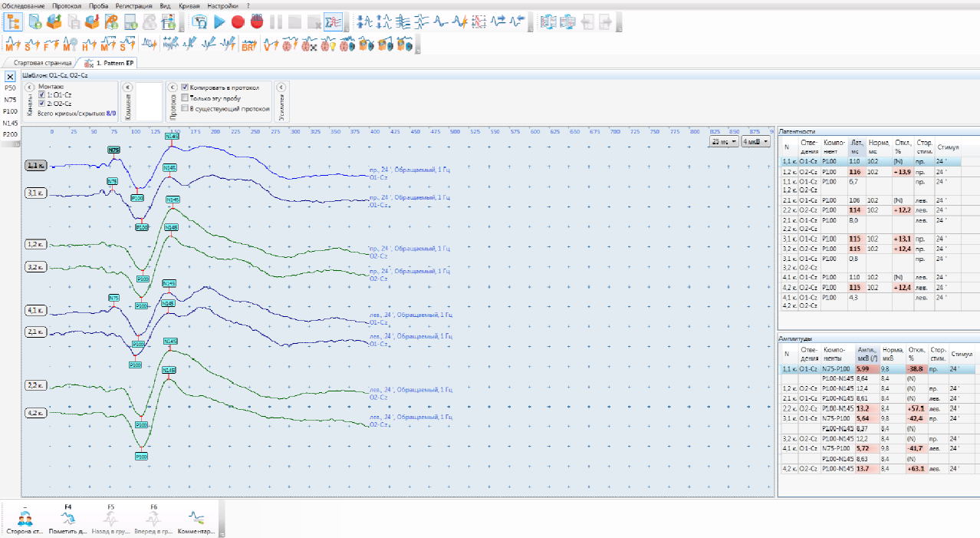980x538 pixels.
Task: Click the P100 component button in sidebar
Action: click(x=10, y=111)
